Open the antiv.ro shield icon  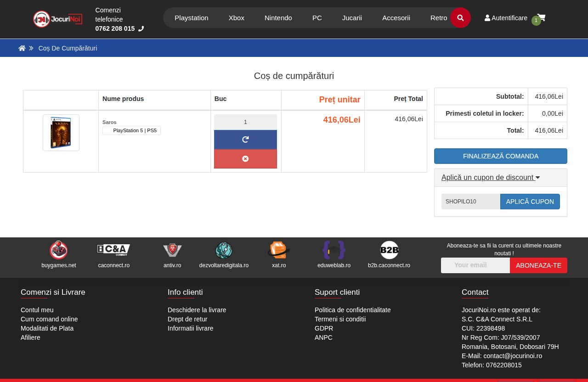point(172,250)
